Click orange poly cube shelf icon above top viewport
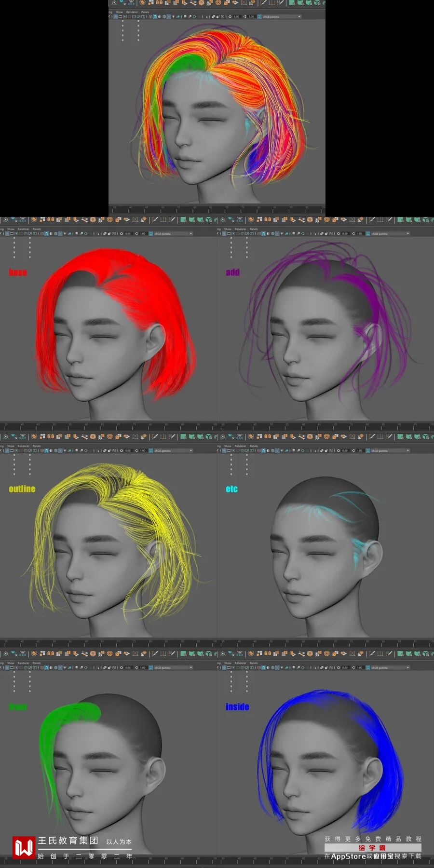The width and height of the screenshot is (434, 868). 201,2
